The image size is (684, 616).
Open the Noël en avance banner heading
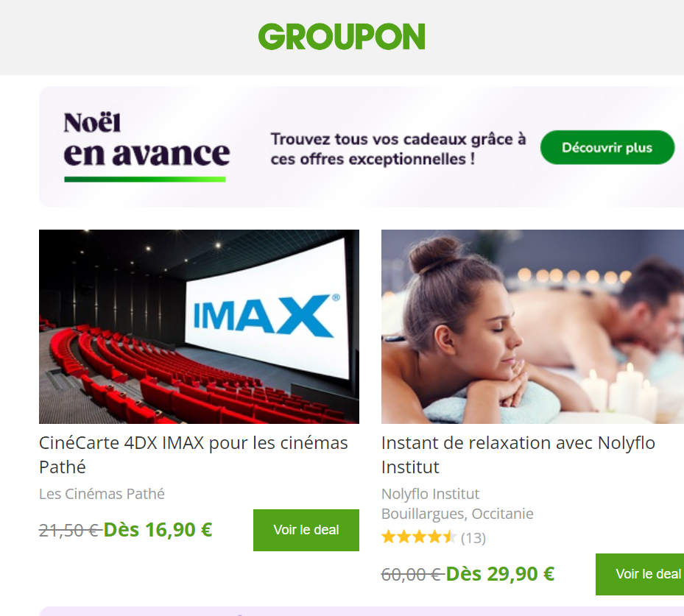(x=147, y=140)
